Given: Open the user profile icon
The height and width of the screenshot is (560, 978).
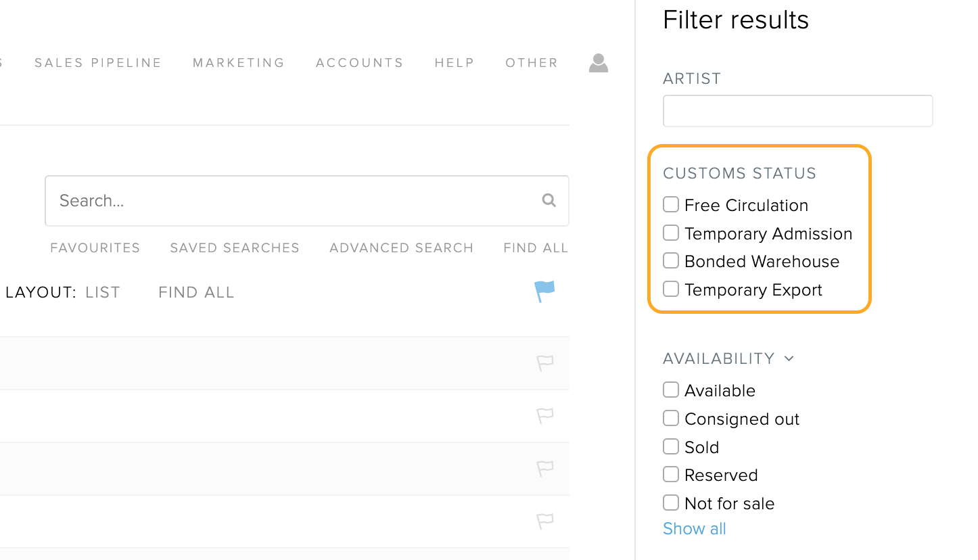Looking at the screenshot, I should [599, 63].
